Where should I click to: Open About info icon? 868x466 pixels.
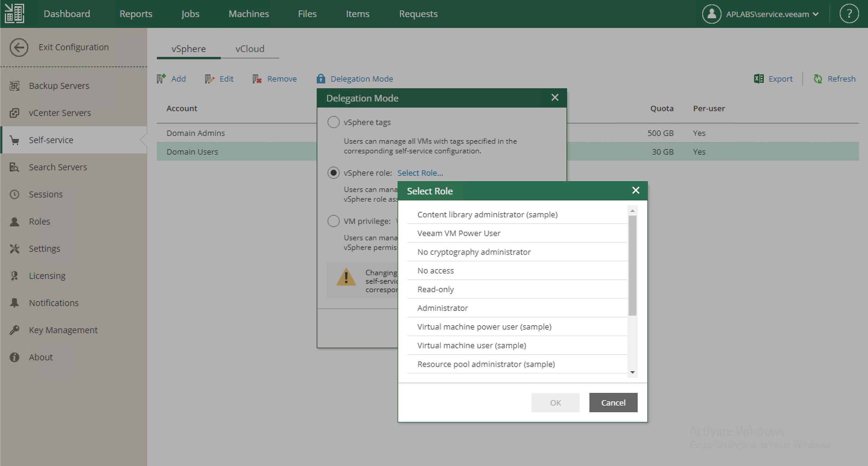pos(14,357)
